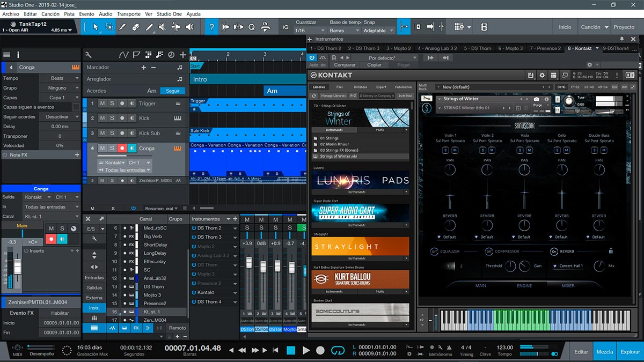The width and height of the screenshot is (644, 362).
Task: Open the Explorar browser button
Action: (x=630, y=352)
